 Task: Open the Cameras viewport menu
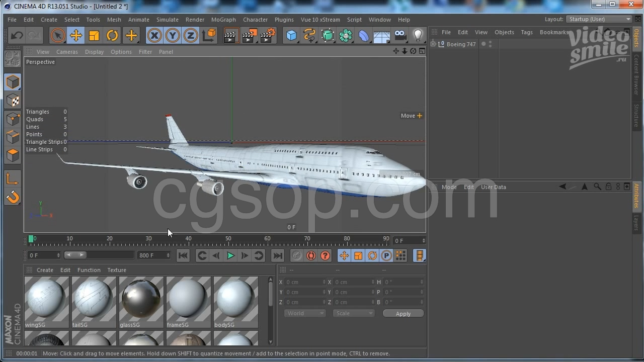[x=67, y=52]
